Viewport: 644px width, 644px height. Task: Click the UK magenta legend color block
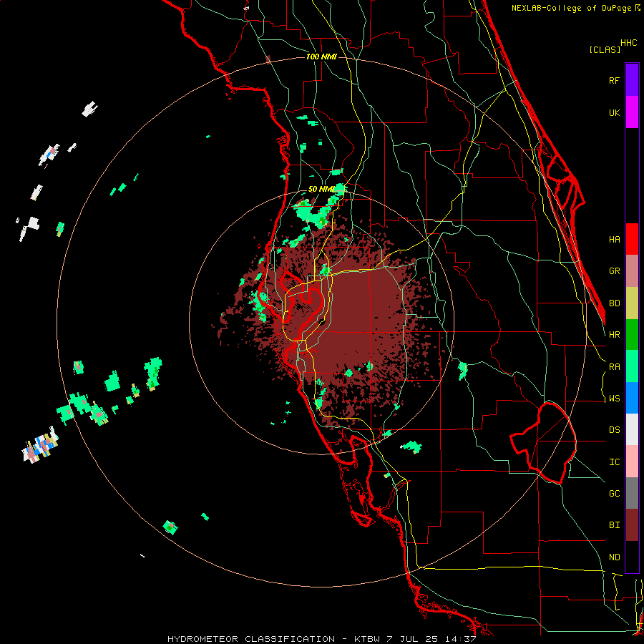[632, 112]
